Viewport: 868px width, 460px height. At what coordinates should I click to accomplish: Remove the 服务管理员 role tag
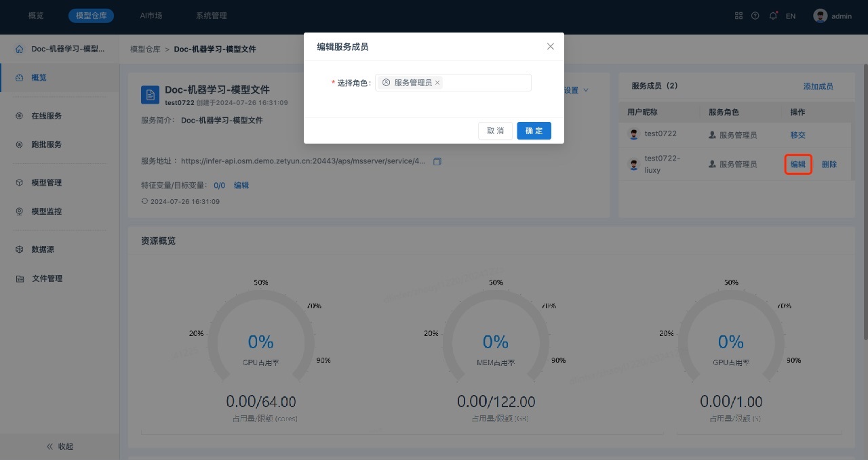point(437,83)
